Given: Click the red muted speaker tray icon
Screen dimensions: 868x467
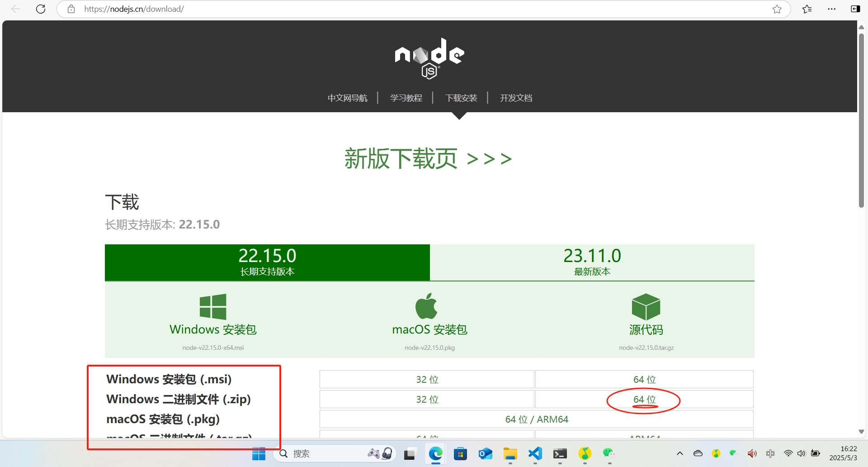Looking at the screenshot, I should coord(752,453).
